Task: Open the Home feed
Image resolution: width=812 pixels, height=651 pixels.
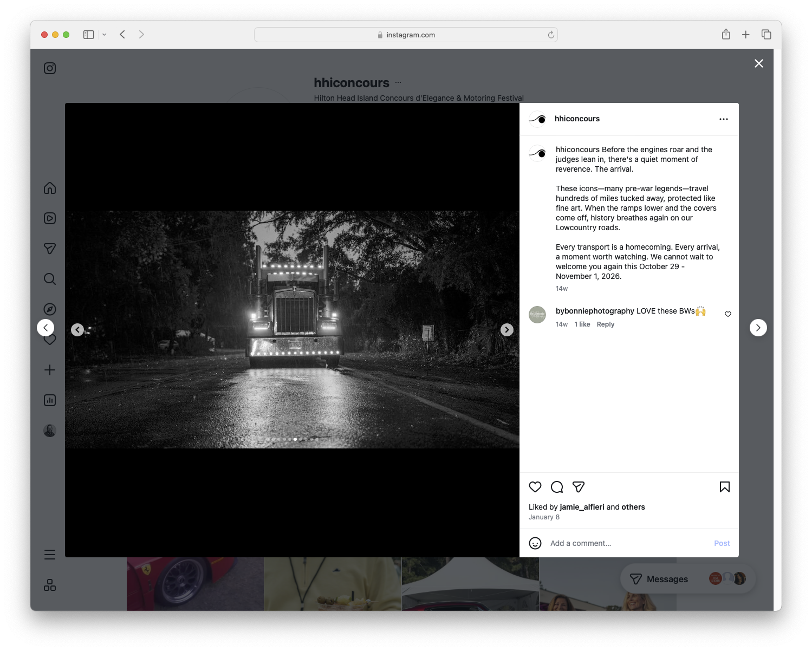Action: pyautogui.click(x=50, y=188)
